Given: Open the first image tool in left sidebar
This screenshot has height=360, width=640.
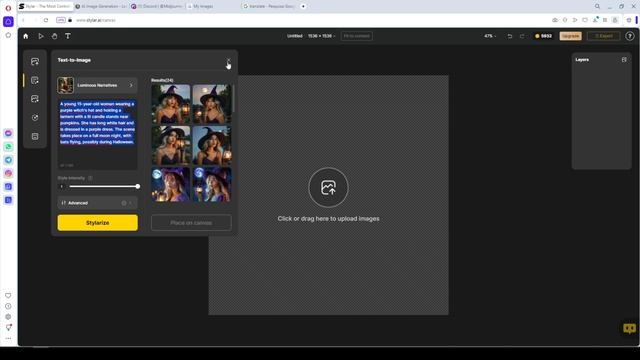Looking at the screenshot, I should tap(35, 62).
